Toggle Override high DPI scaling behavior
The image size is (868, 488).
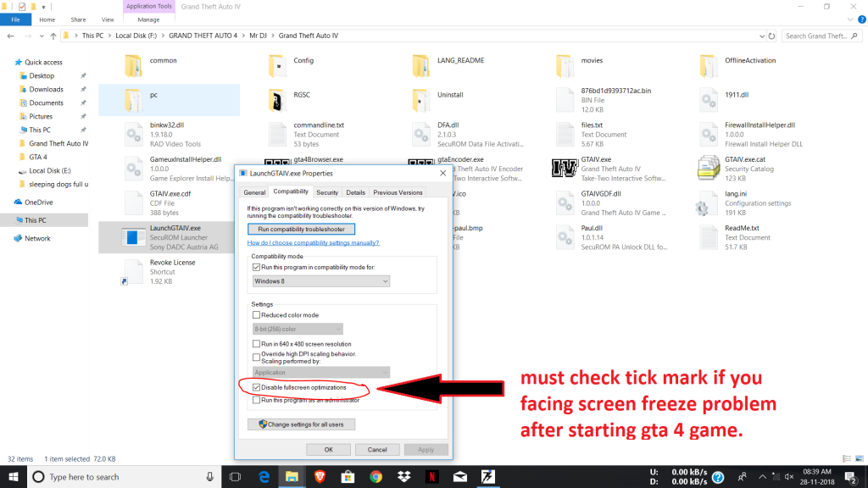[256, 357]
